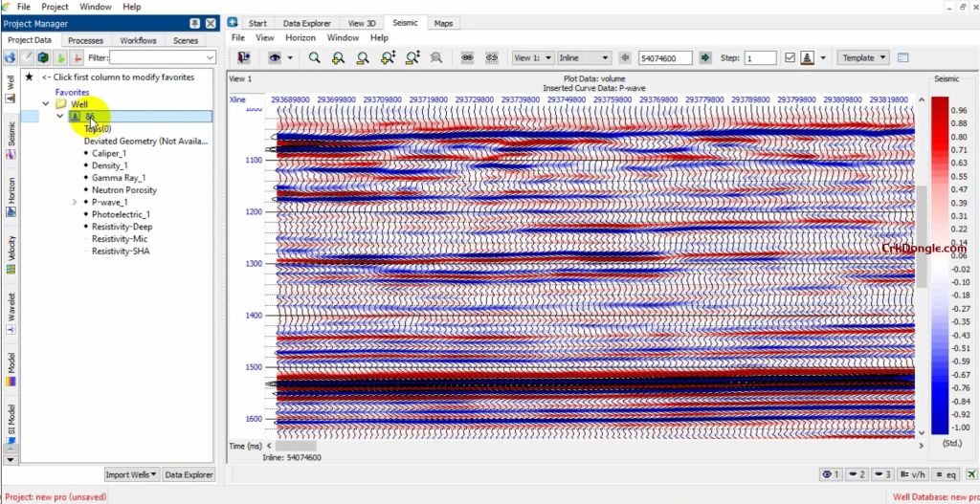Open the Horizon menu
The height and width of the screenshot is (504, 980).
[x=300, y=38]
